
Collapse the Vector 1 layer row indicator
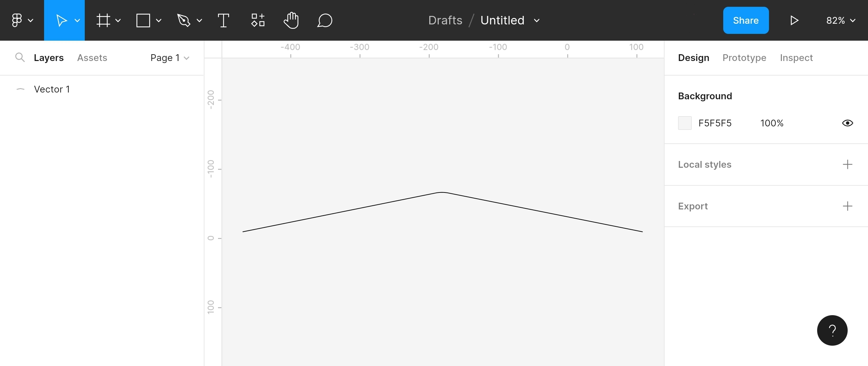tap(20, 89)
